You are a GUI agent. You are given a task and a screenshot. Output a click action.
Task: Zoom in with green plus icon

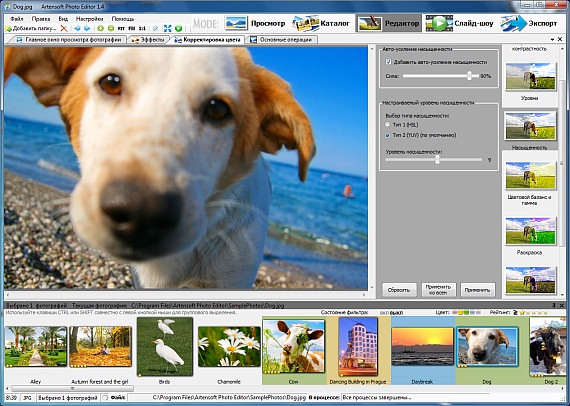coord(101,28)
